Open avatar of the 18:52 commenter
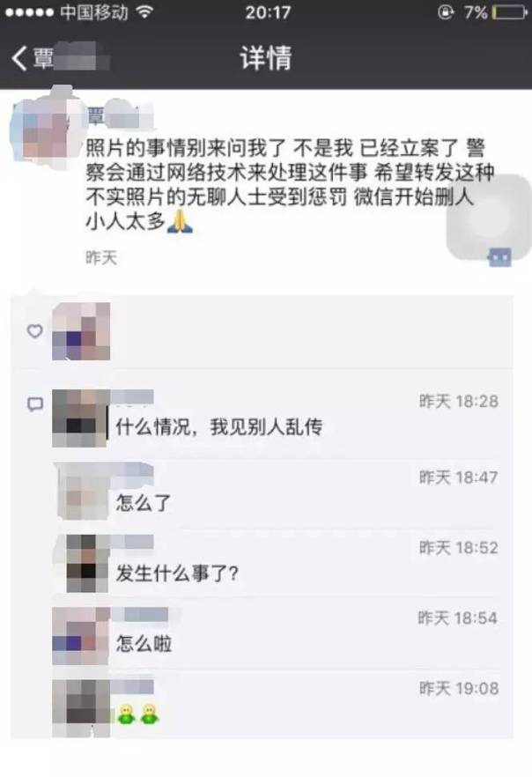The height and width of the screenshot is (777, 532). click(x=87, y=564)
